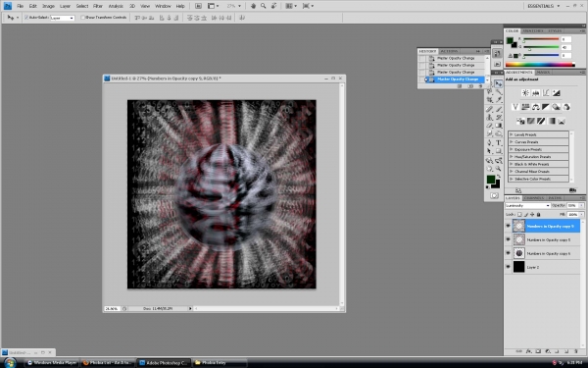Switch to the Actions tab
Screen dimensions: 588x368
tap(449, 51)
